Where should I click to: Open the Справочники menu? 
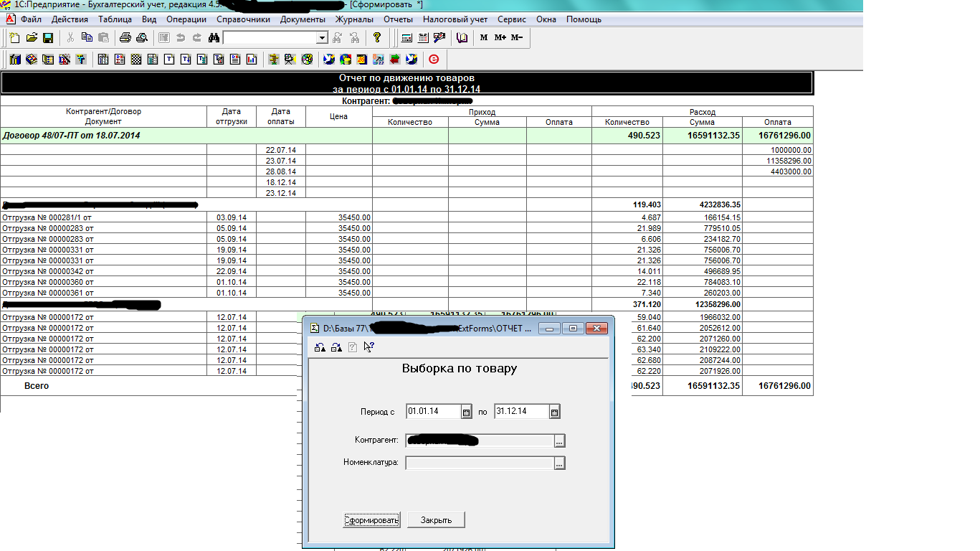243,19
